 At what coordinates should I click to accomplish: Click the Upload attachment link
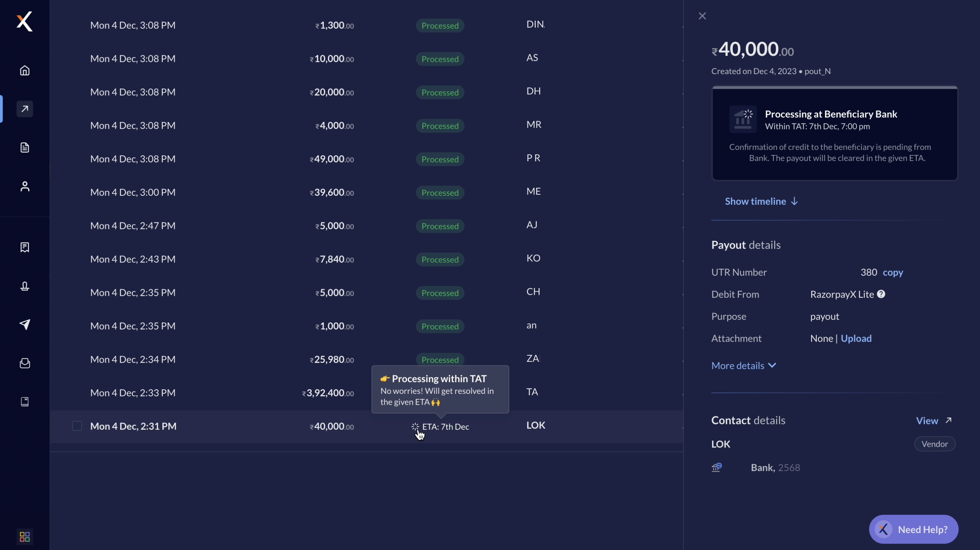coord(856,339)
